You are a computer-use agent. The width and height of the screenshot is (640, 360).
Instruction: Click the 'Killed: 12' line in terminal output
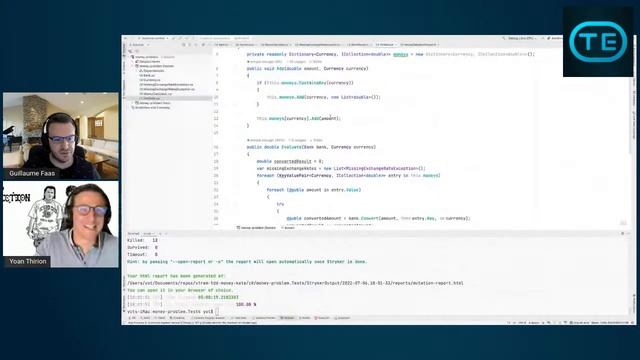click(x=142, y=240)
